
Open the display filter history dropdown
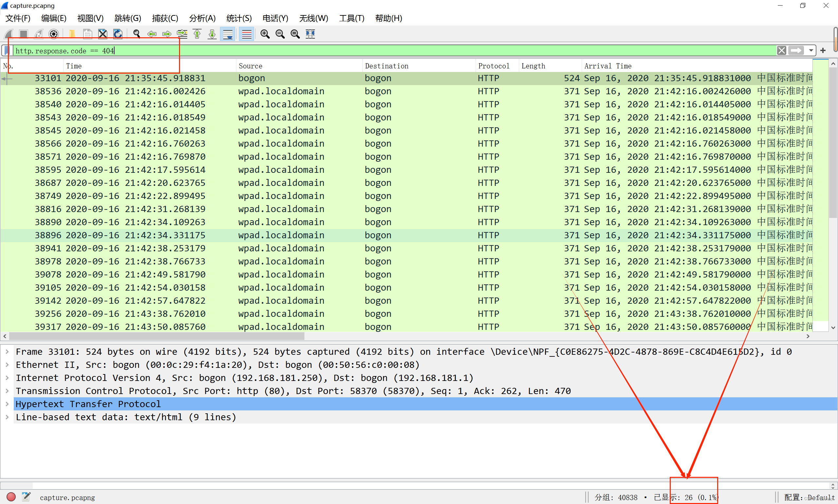pos(811,51)
